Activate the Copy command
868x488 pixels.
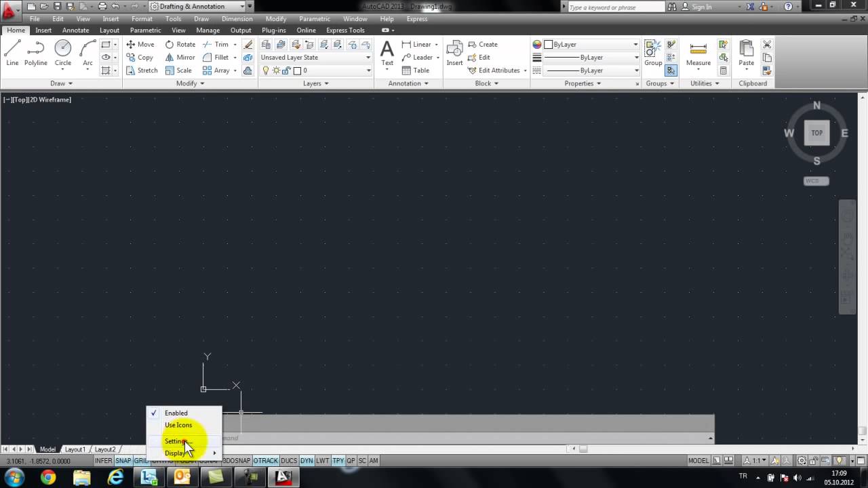point(140,58)
